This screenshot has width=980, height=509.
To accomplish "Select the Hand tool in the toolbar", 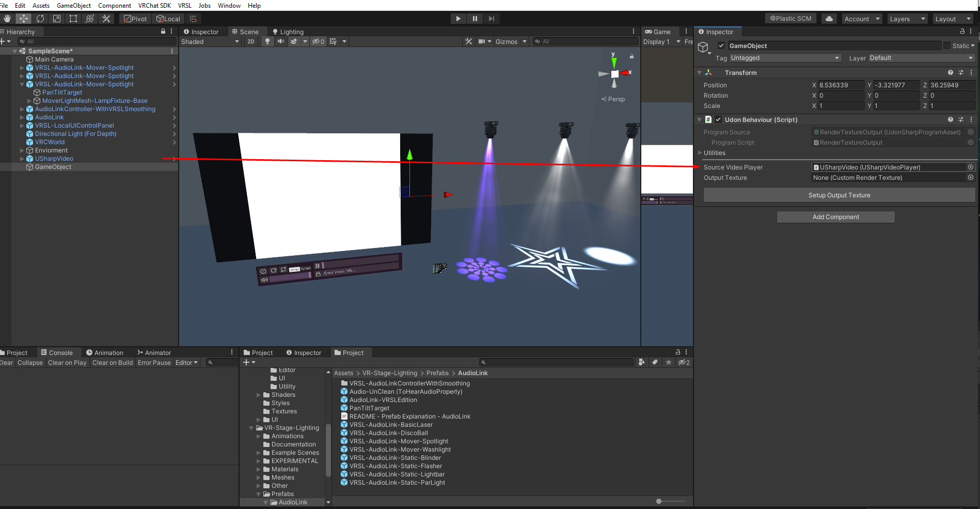I will coord(7,19).
